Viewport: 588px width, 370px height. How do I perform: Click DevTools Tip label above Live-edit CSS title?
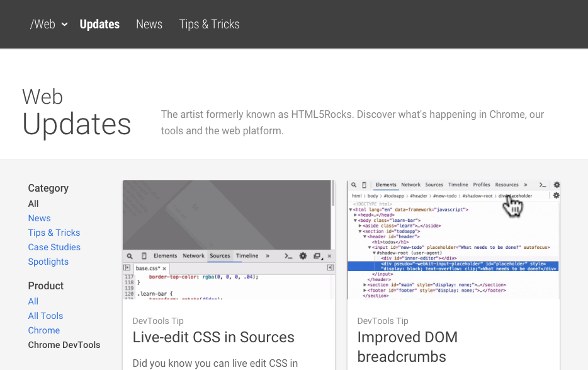point(158,321)
